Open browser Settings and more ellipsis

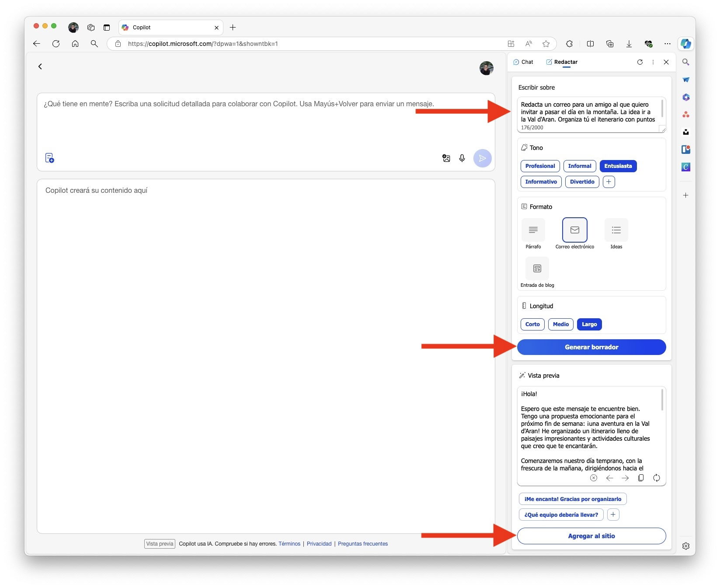667,44
